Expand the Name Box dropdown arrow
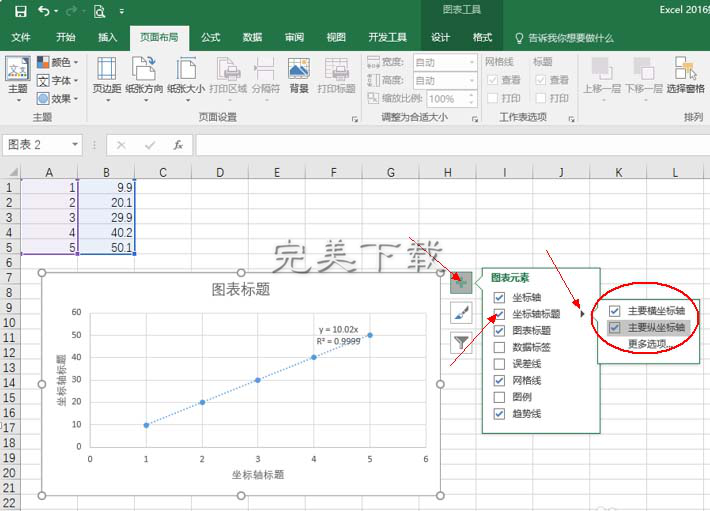Screen dimensions: 710x511 coord(89,145)
